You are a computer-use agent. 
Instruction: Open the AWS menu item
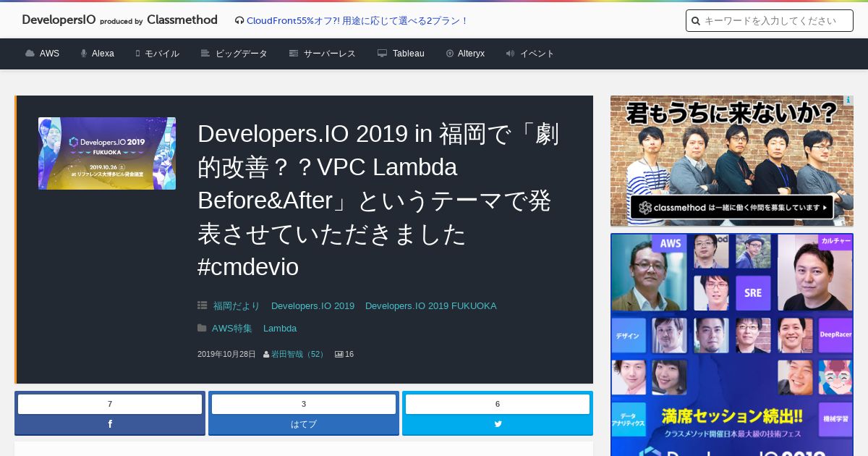(x=43, y=54)
